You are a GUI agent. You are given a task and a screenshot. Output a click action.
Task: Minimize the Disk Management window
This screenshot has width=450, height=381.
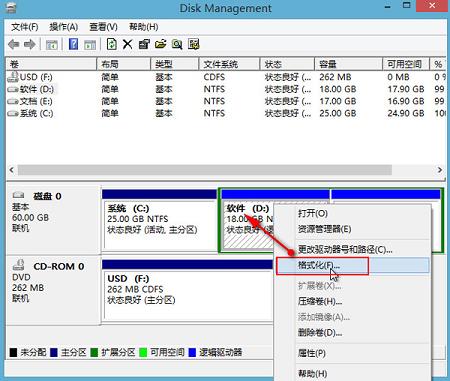pos(387,6)
